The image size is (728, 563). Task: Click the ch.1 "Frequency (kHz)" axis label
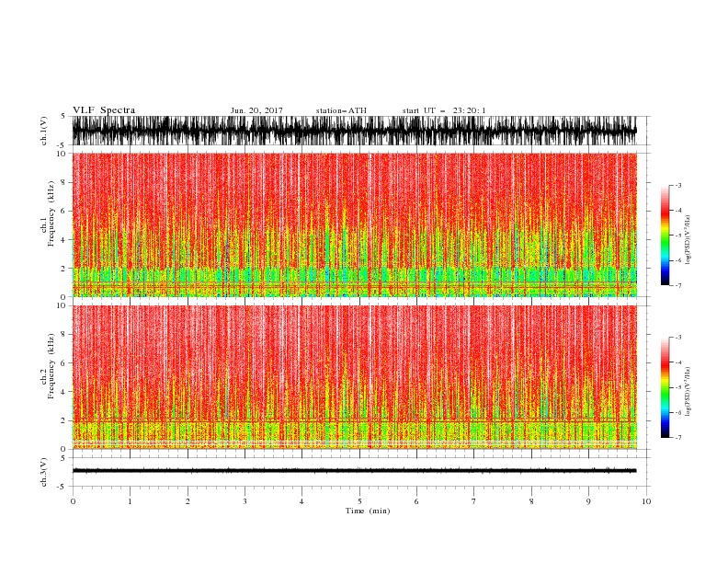point(51,213)
